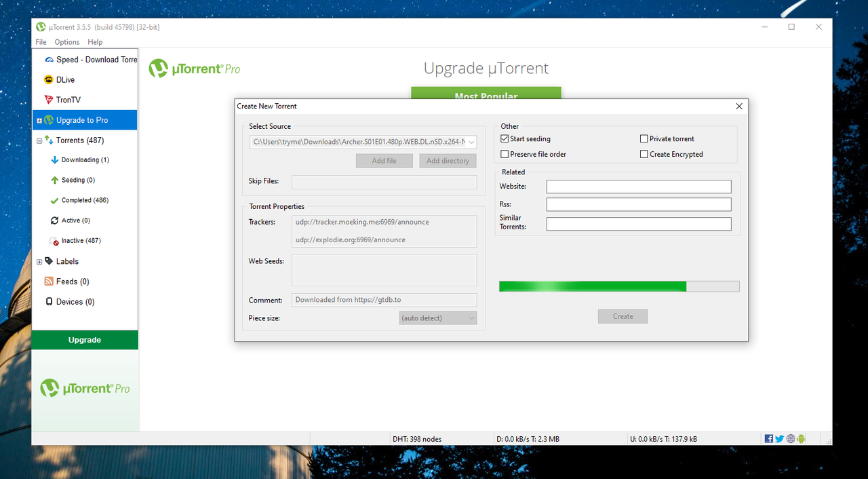The width and height of the screenshot is (868, 479).
Task: Expand the Labels tree node
Action: click(x=39, y=262)
